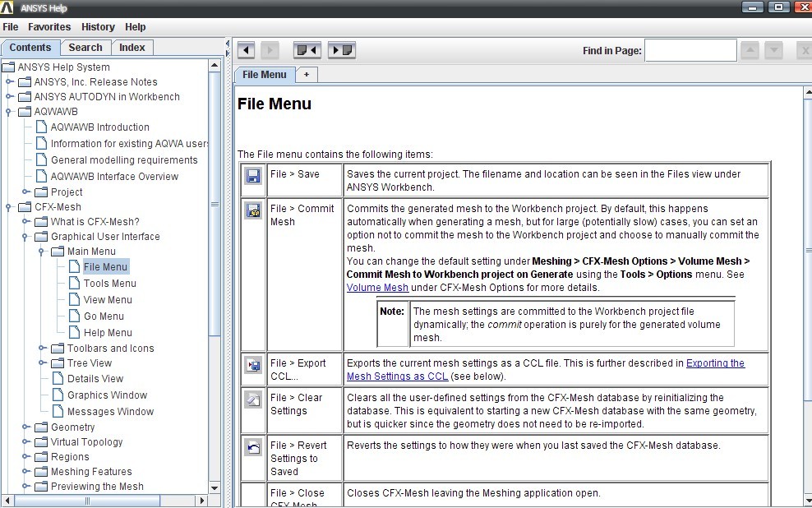The width and height of the screenshot is (812, 508).
Task: Click the Tools Menu page icon
Action: [75, 284]
